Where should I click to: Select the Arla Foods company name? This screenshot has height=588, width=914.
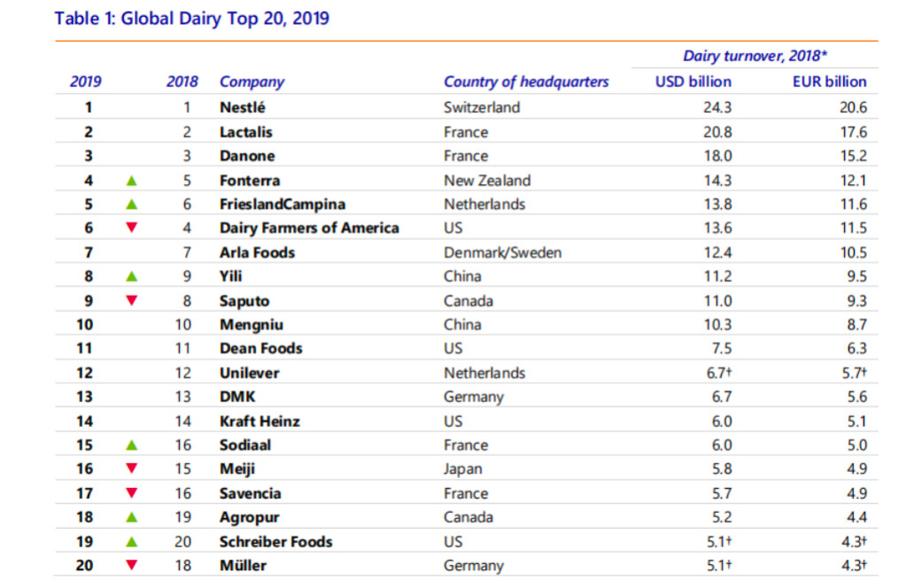click(257, 252)
